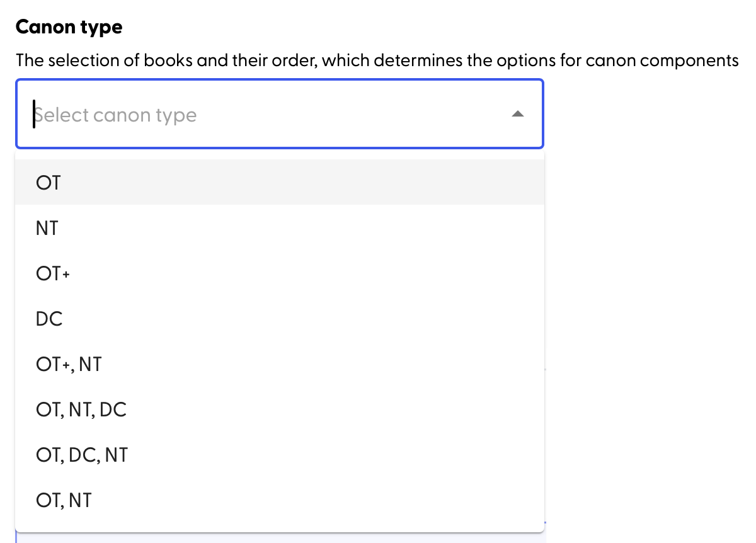Select DC as canon type
Image resolution: width=756 pixels, height=543 pixels.
(x=50, y=319)
